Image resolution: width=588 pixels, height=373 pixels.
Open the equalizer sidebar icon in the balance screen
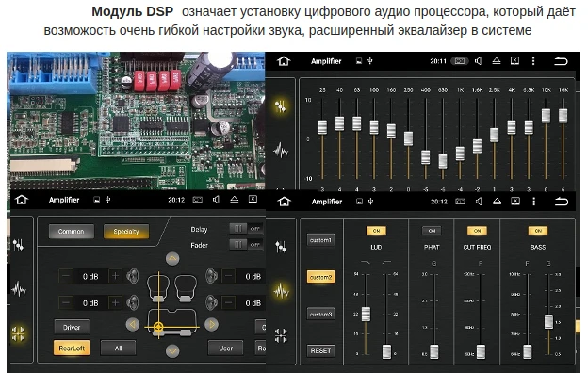[19, 246]
